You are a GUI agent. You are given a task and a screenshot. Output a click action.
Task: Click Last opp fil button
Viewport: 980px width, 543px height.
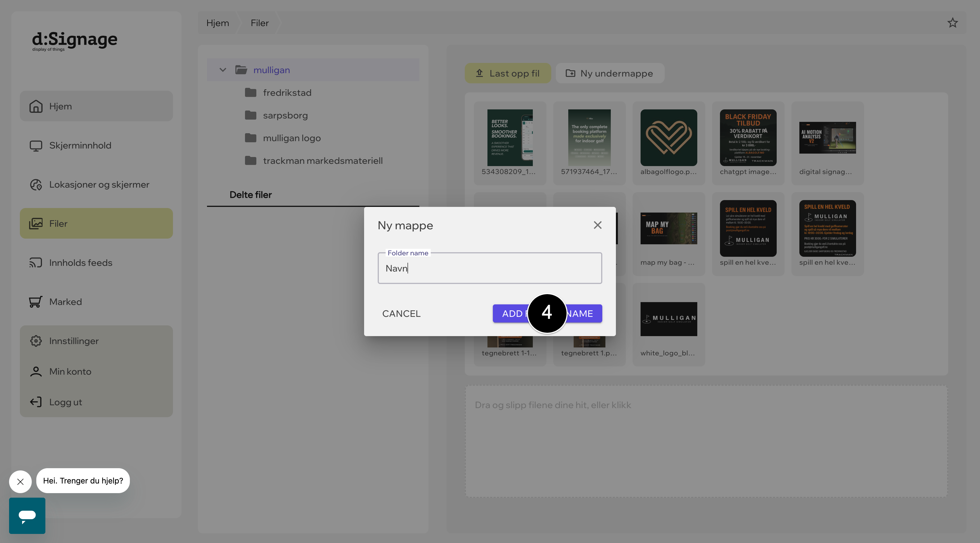tap(508, 73)
